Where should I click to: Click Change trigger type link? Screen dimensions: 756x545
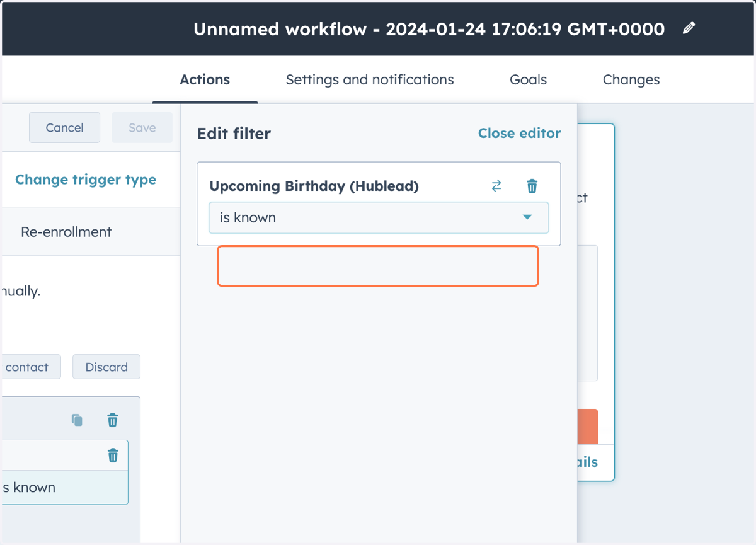(86, 180)
